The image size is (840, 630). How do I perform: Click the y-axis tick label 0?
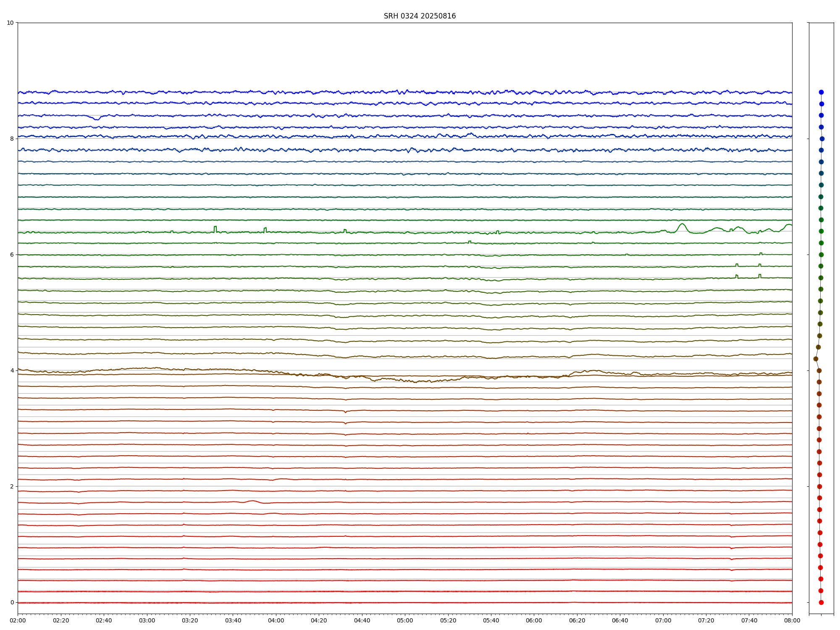pyautogui.click(x=12, y=602)
